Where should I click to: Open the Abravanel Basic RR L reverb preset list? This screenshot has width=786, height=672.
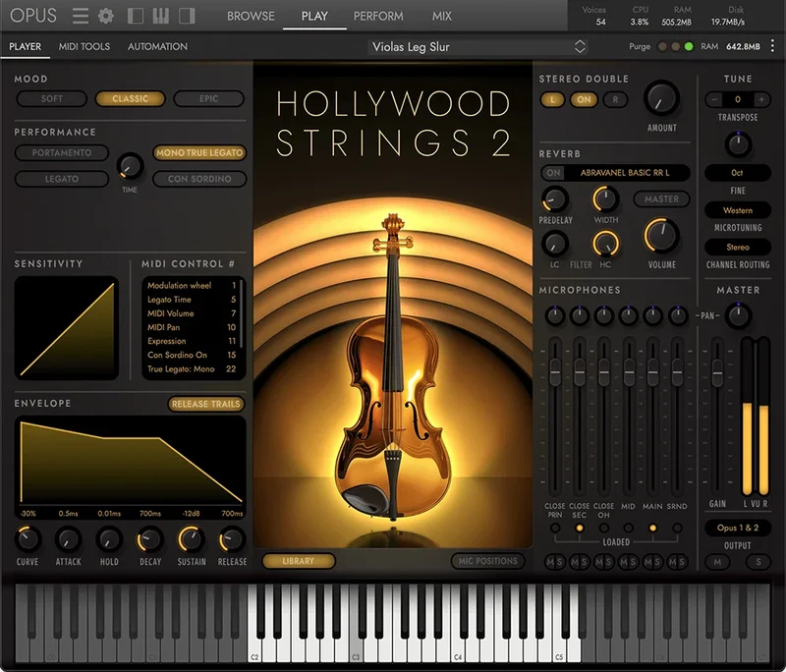coord(625,173)
